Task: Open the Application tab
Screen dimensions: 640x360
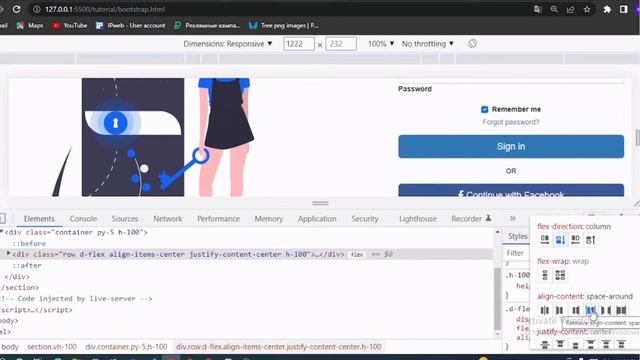Action: pos(317,219)
